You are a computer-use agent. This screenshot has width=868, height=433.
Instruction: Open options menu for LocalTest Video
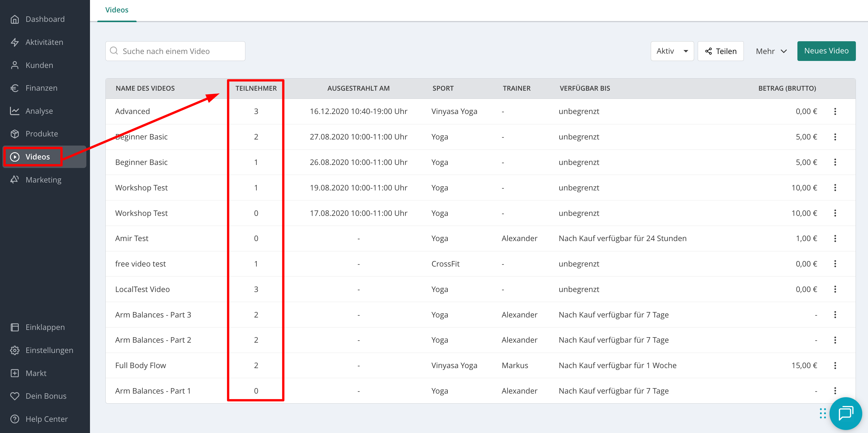click(835, 289)
